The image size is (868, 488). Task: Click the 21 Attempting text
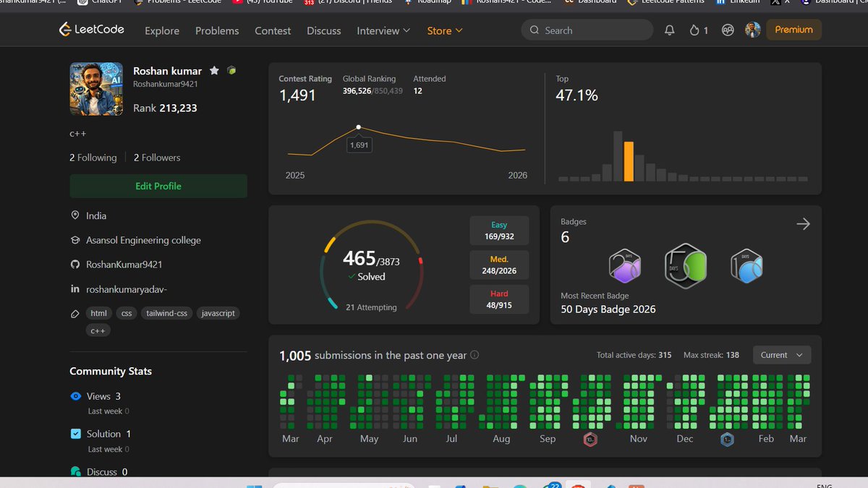click(x=371, y=307)
